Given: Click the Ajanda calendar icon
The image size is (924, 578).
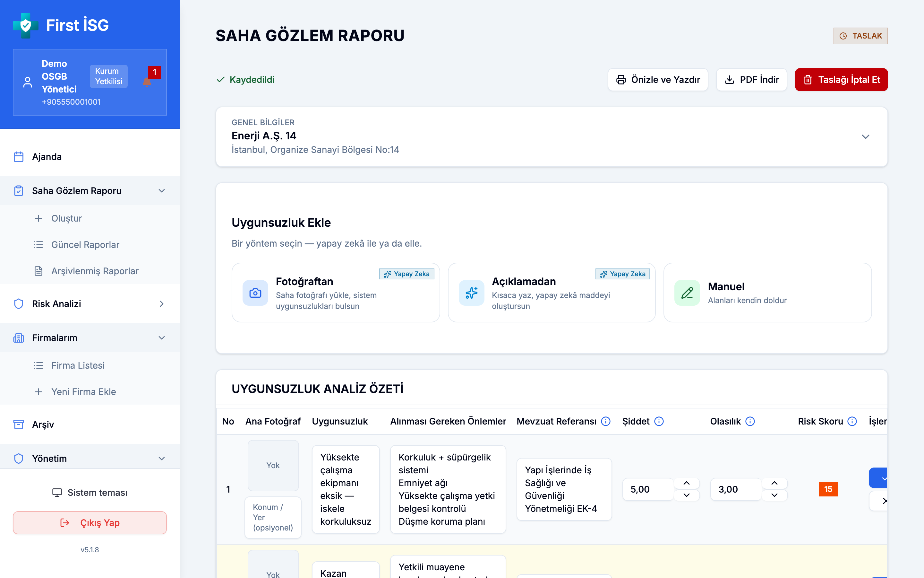Looking at the screenshot, I should click(x=19, y=157).
